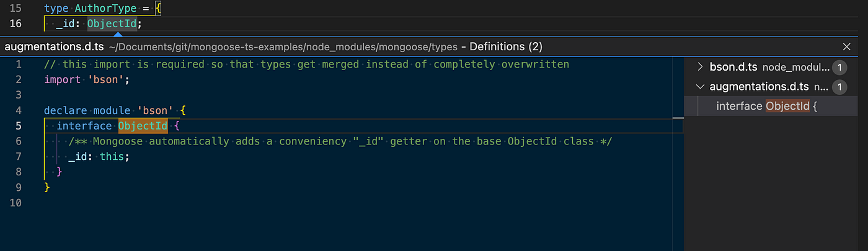Click the _id: this property line
The image size is (868, 251).
tap(99, 156)
